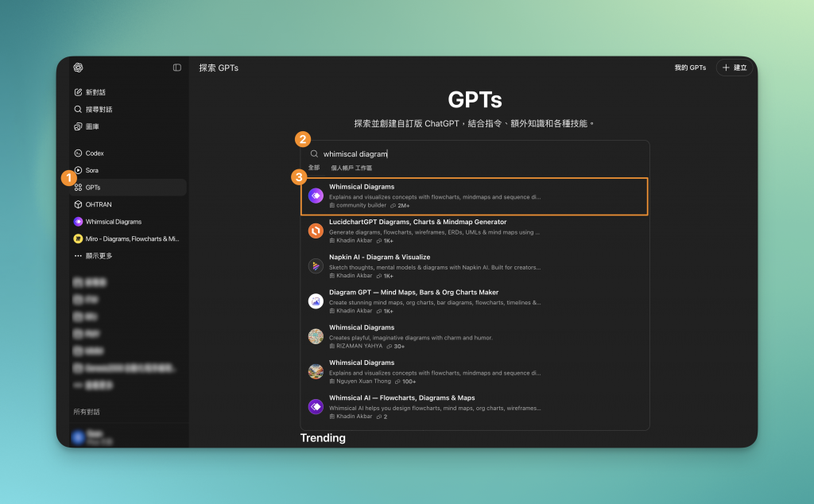The image size is (814, 504).
Task: Click ellipsis icon beside 顯示更多
Action: 78,256
